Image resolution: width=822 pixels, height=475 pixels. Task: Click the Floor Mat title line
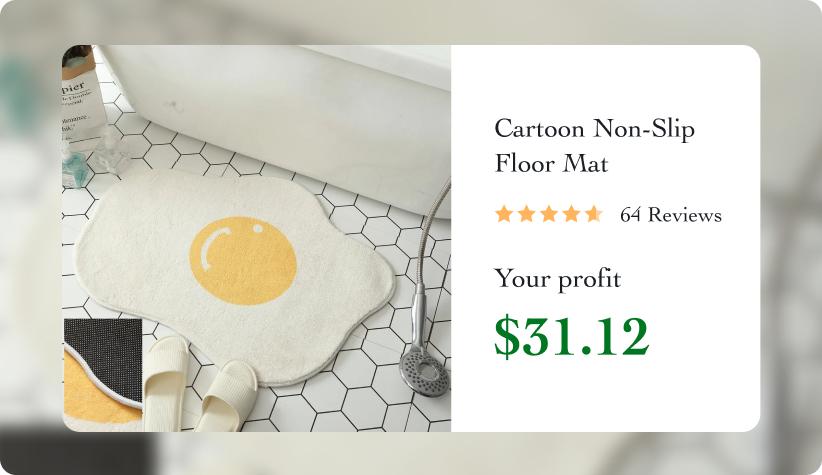551,164
